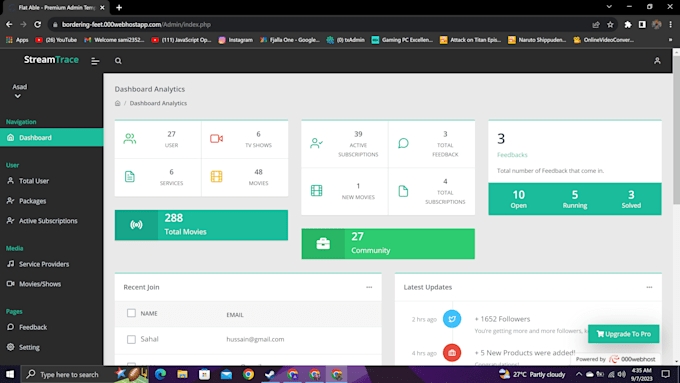Click the 10 Open feedback count
Viewport: 680px width, 383px height.
[x=518, y=199]
